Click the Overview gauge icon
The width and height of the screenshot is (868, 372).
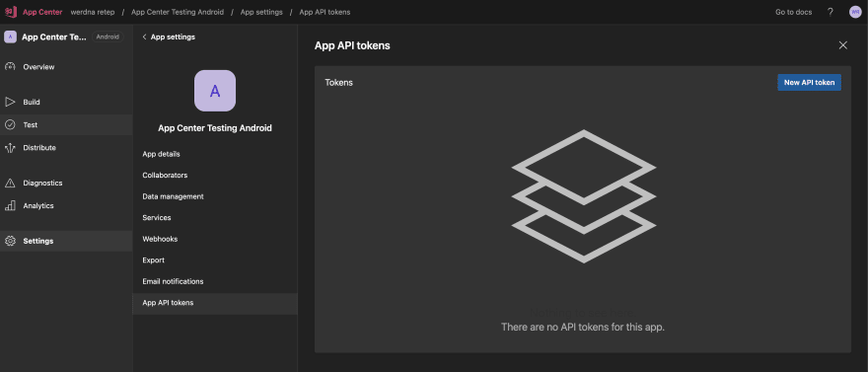tap(10, 67)
